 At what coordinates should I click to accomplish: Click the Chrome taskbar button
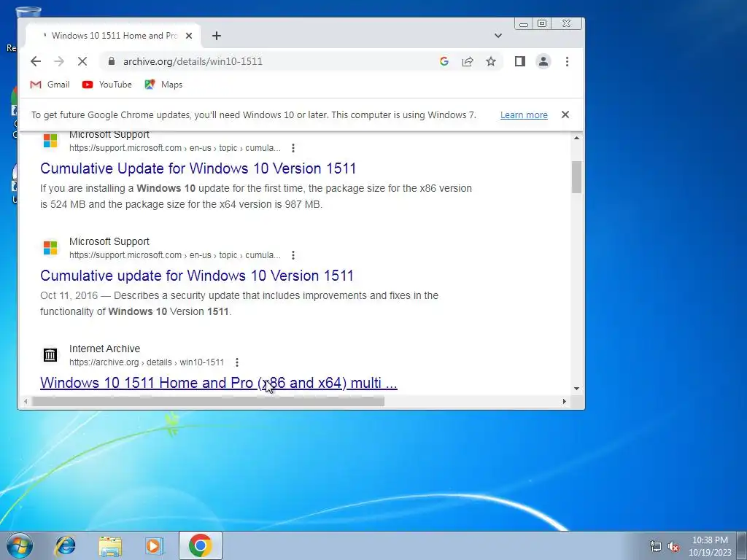tap(201, 545)
